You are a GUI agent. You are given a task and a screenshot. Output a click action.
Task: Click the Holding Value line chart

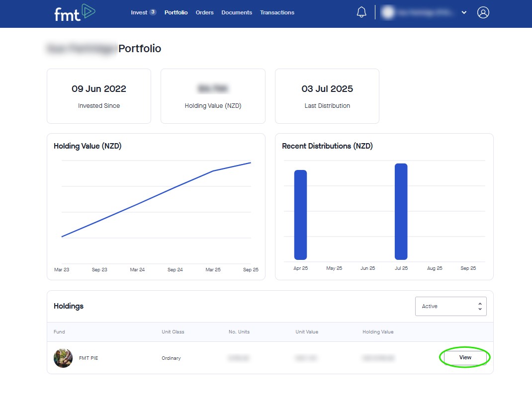(x=156, y=199)
